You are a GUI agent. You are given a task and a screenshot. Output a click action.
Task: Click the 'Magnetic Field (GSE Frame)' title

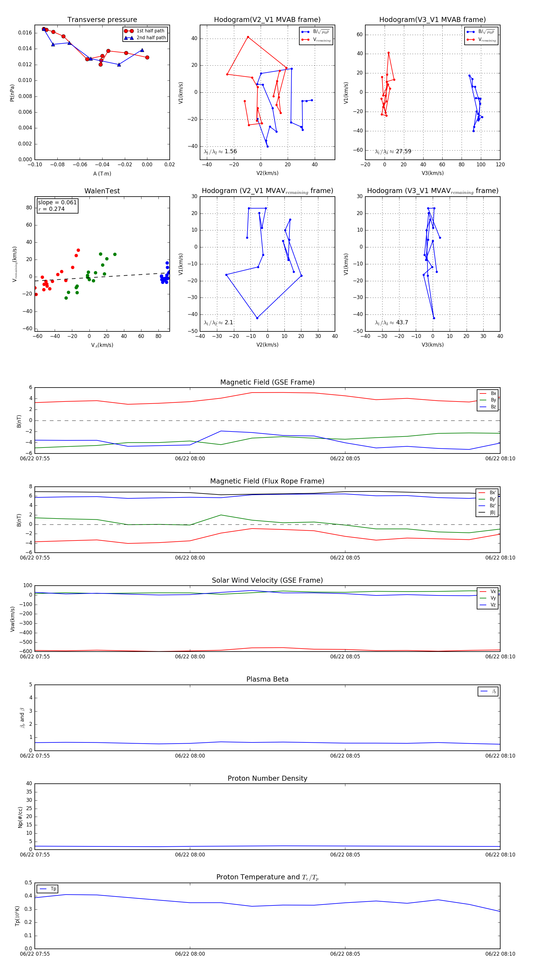tap(267, 382)
